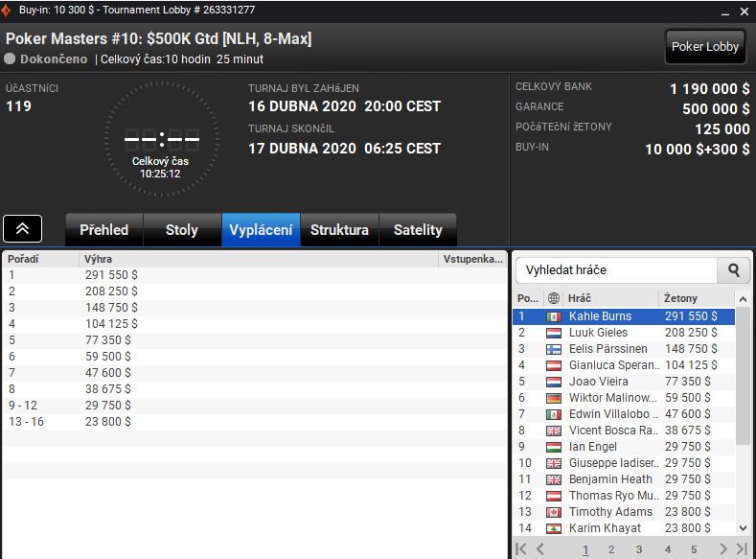Screen dimensions: 756x559
Task: Switch to the Stoly tab
Action: pos(182,230)
